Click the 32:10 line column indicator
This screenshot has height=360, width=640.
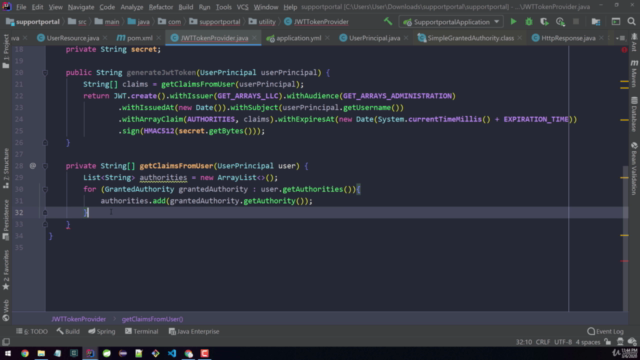tap(524, 342)
